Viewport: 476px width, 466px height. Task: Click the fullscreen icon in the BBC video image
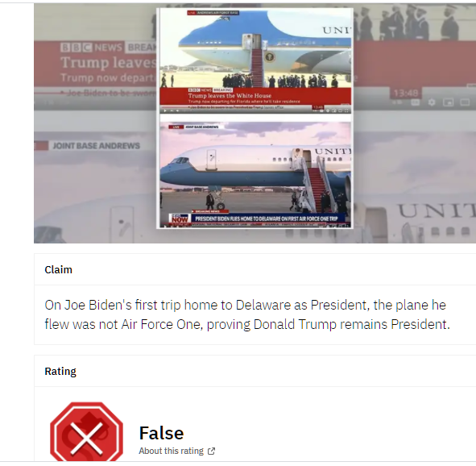[x=346, y=111]
